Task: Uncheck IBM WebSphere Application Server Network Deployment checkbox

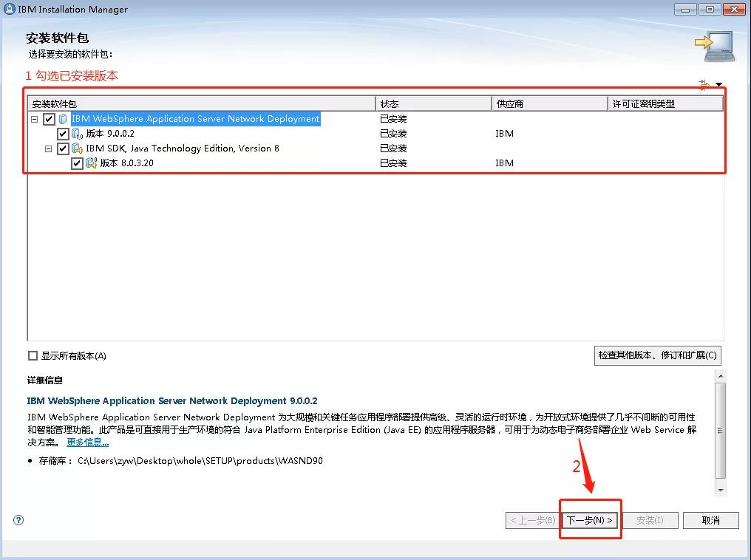Action: (49, 119)
